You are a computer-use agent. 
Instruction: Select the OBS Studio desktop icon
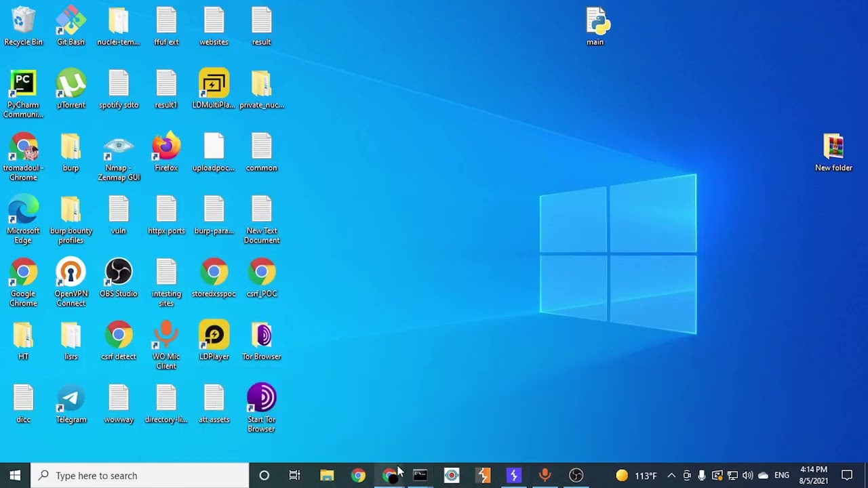[119, 279]
